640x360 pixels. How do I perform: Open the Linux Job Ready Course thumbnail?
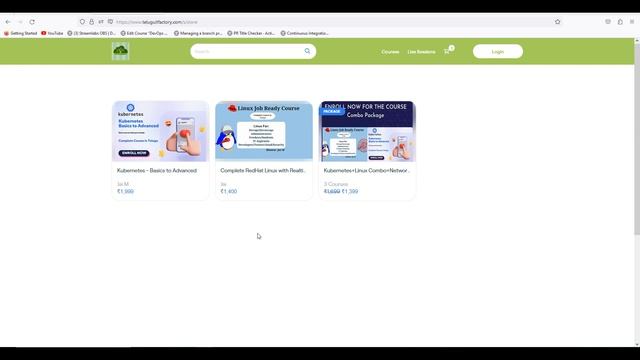pos(264,131)
